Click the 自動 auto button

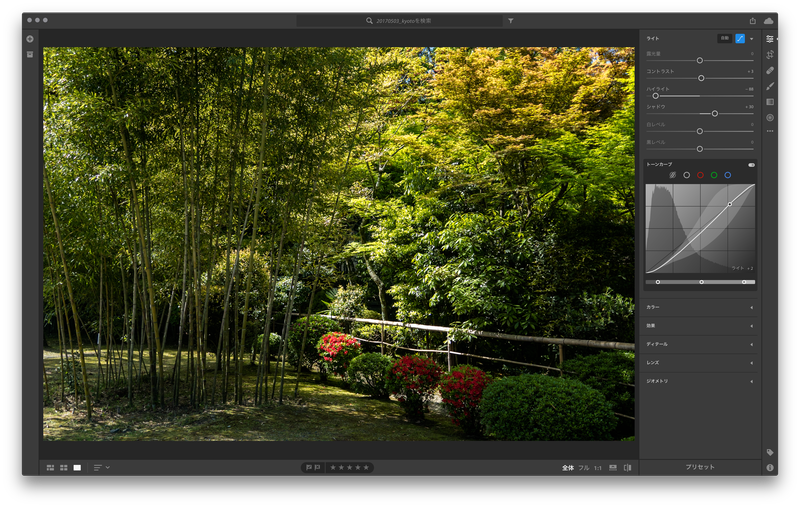tap(724, 38)
